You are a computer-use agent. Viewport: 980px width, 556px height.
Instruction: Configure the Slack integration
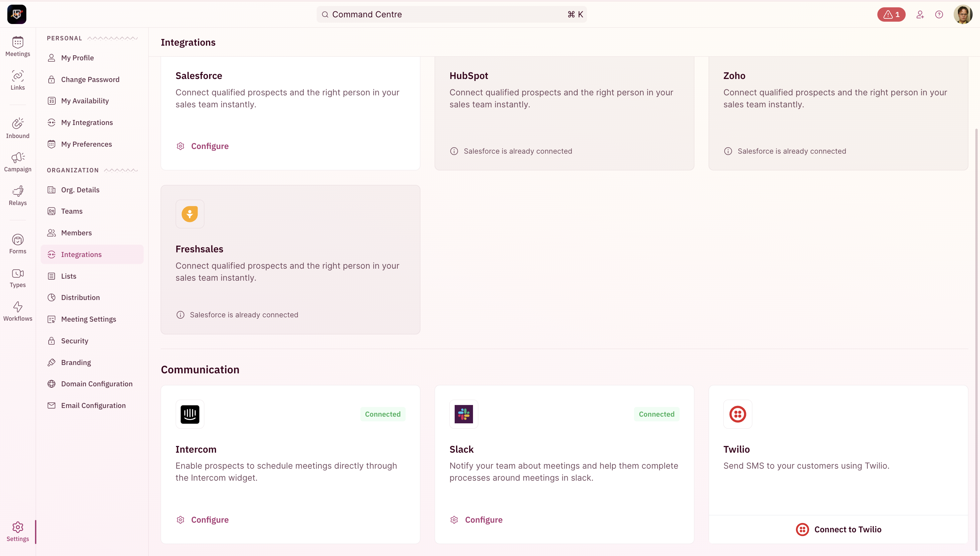pyautogui.click(x=483, y=520)
